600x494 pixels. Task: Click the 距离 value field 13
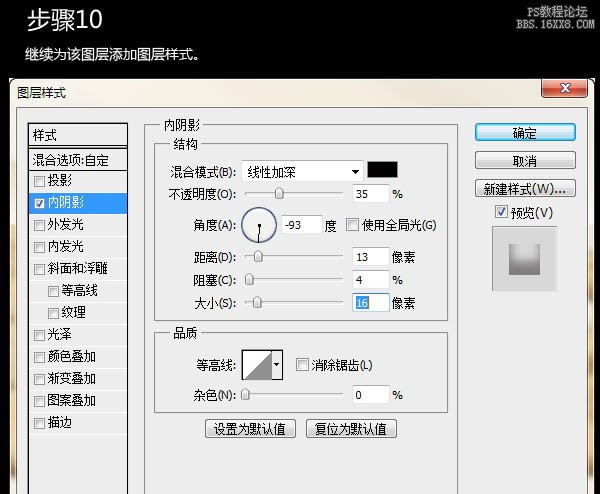370,256
